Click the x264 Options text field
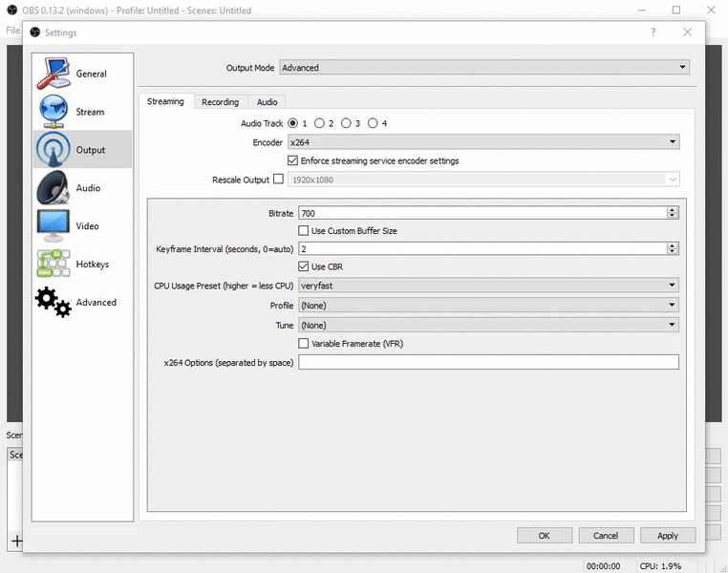The width and height of the screenshot is (728, 573). tap(488, 362)
